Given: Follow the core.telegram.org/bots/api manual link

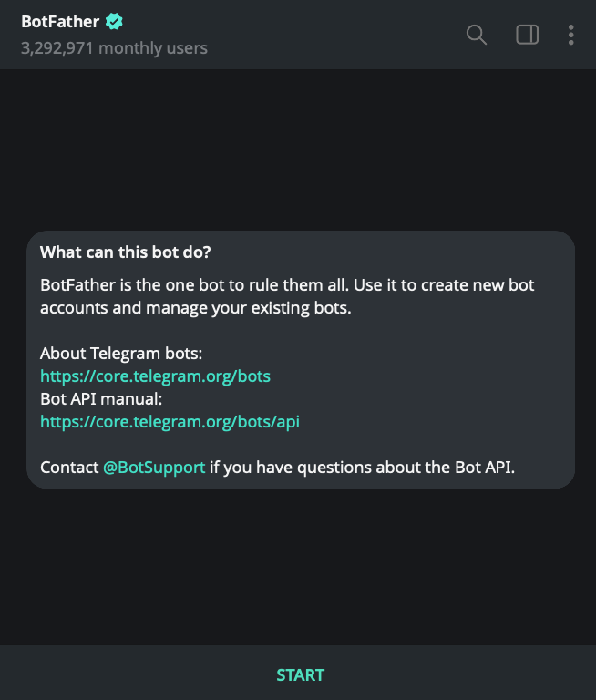Looking at the screenshot, I should tap(170, 421).
